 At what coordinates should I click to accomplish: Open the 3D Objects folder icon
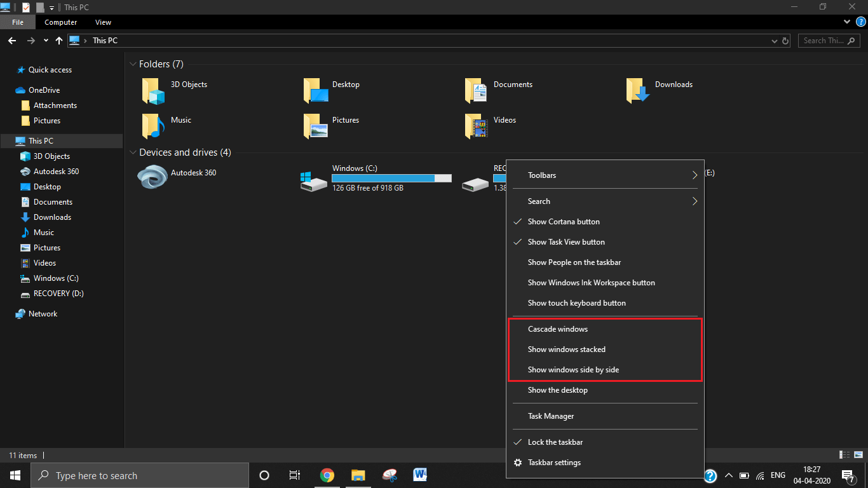point(153,91)
